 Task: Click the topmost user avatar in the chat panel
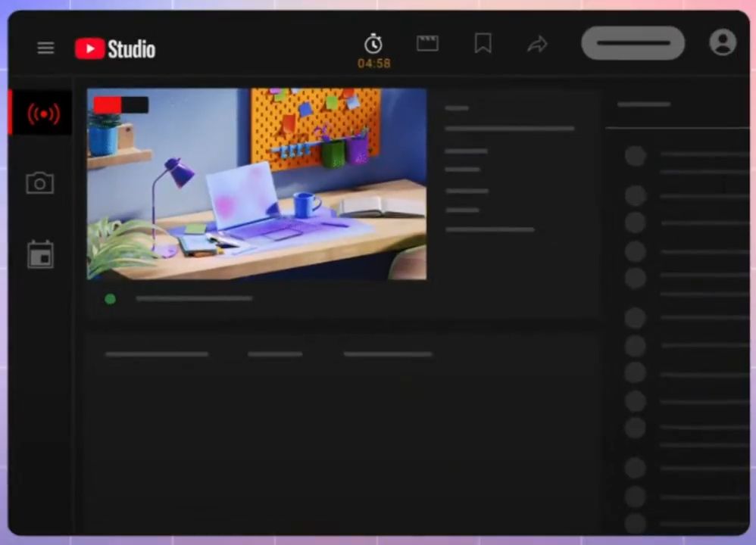635,157
